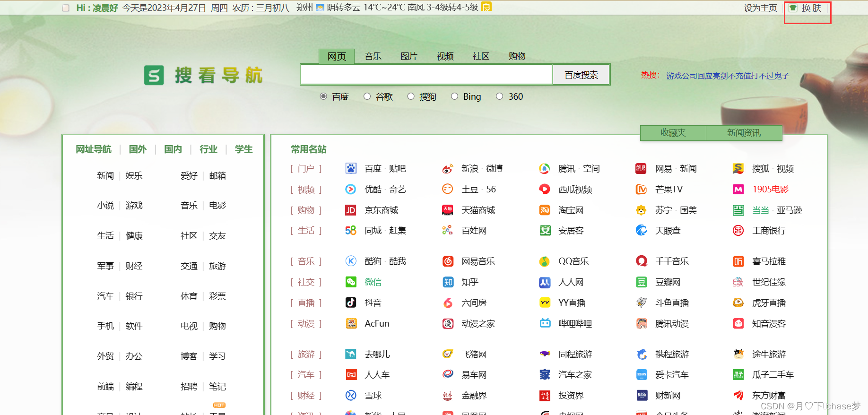Open the 携程旅游 link

tap(672, 354)
